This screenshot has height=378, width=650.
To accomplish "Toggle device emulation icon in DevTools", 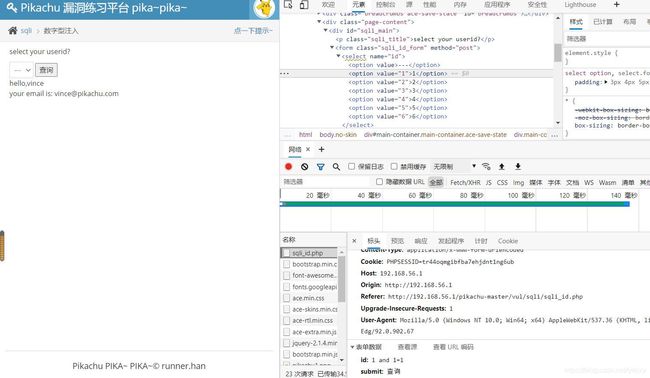I will (304, 5).
